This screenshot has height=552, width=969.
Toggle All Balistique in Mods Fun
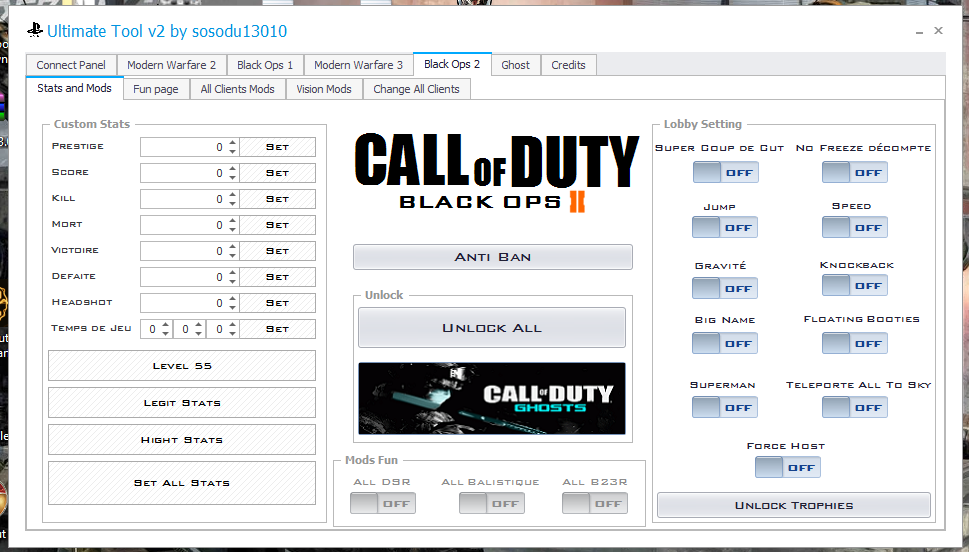[x=492, y=503]
